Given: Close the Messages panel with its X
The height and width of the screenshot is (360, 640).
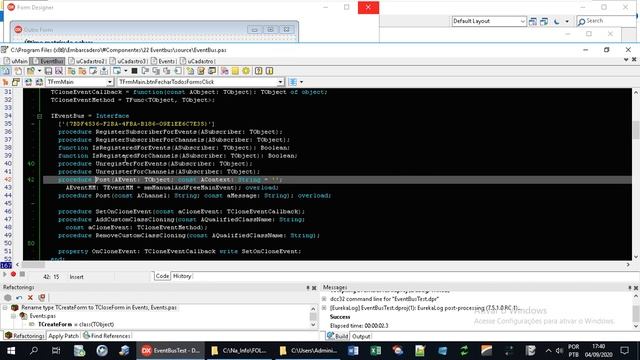Looking at the screenshot, I should [x=636, y=288].
